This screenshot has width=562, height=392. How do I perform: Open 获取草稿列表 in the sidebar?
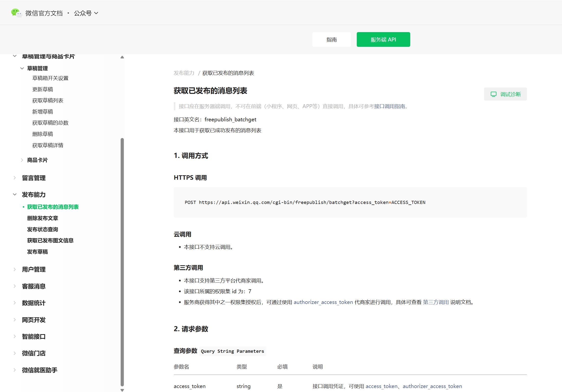click(x=48, y=101)
